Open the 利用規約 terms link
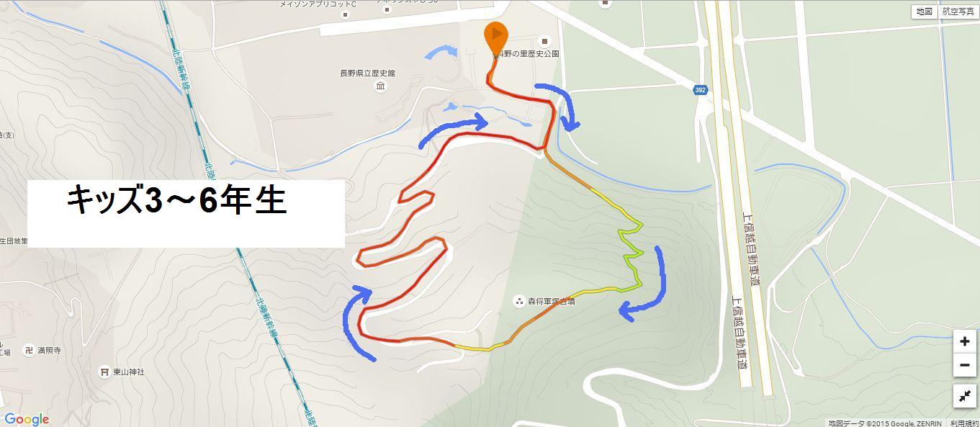The width and height of the screenshot is (980, 427). coord(964,423)
